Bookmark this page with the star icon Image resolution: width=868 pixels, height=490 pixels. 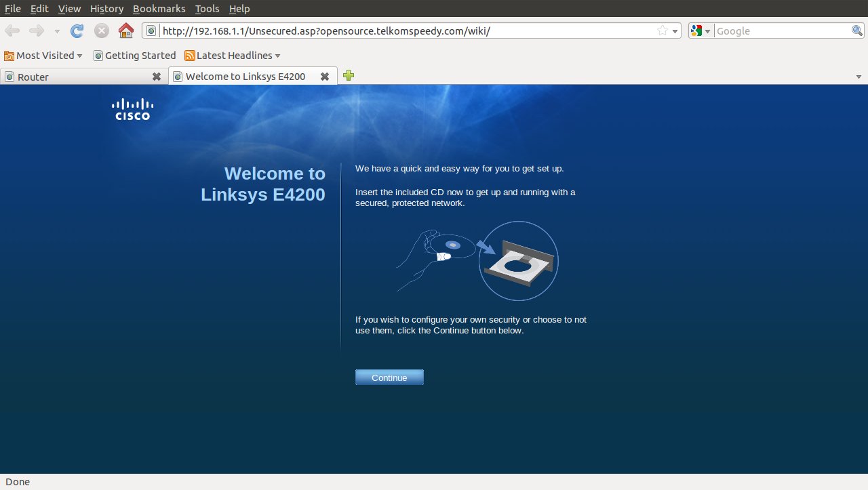tap(662, 31)
